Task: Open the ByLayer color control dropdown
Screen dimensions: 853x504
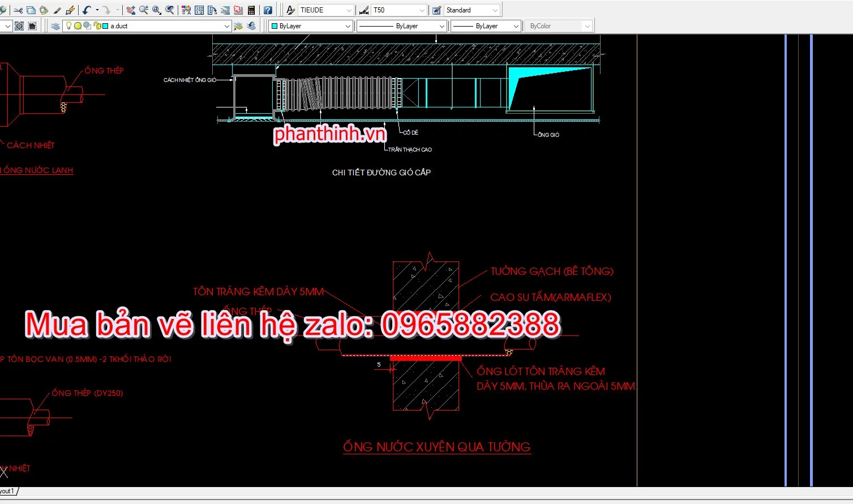Action: (348, 26)
